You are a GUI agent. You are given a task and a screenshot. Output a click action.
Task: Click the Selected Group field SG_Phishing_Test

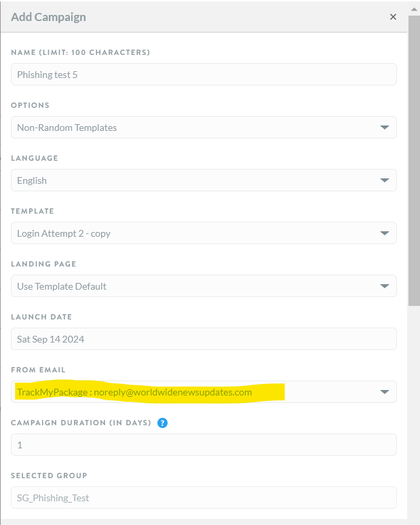click(204, 498)
